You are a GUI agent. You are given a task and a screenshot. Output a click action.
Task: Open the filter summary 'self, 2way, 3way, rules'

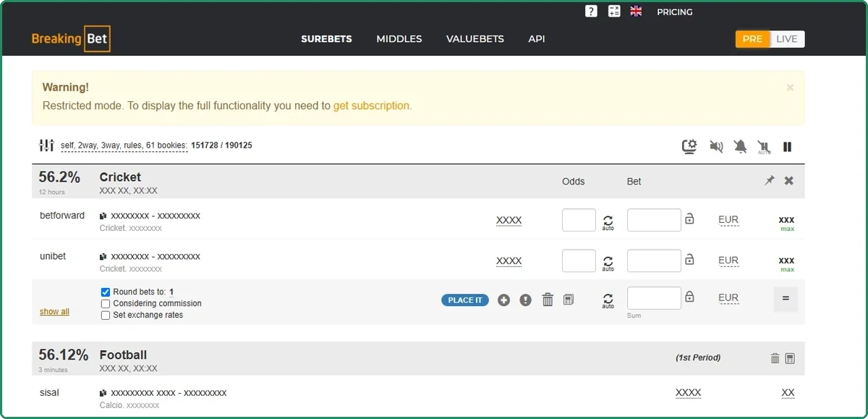[x=124, y=145]
